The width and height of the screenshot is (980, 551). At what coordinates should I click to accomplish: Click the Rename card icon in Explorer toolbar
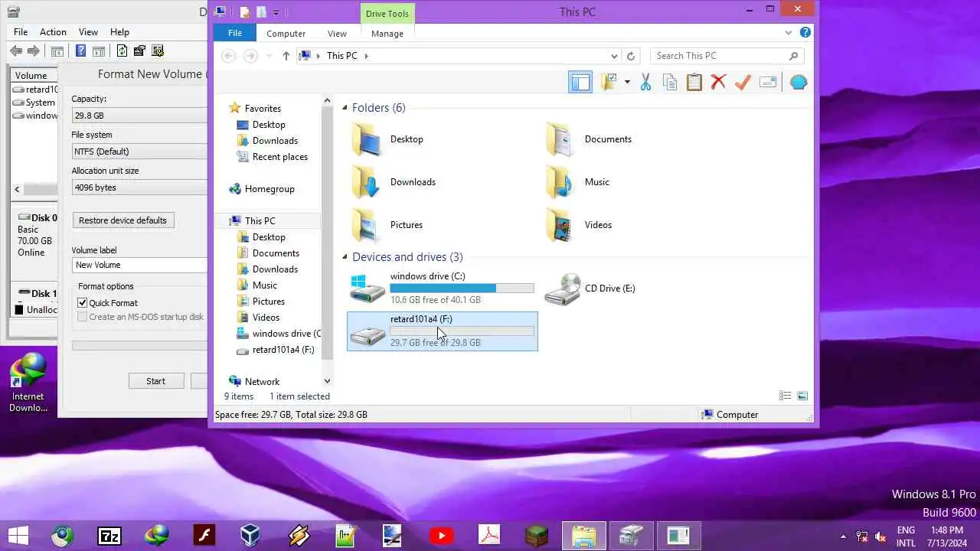[768, 82]
